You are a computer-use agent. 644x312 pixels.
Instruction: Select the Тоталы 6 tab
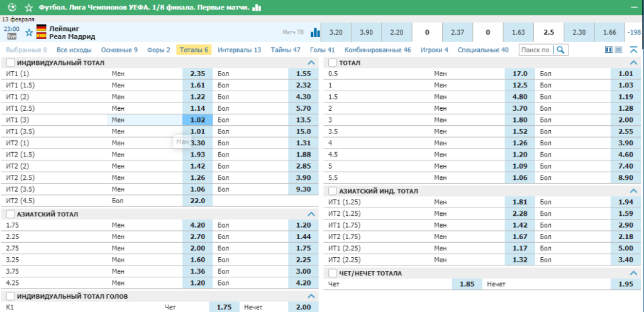tap(194, 50)
